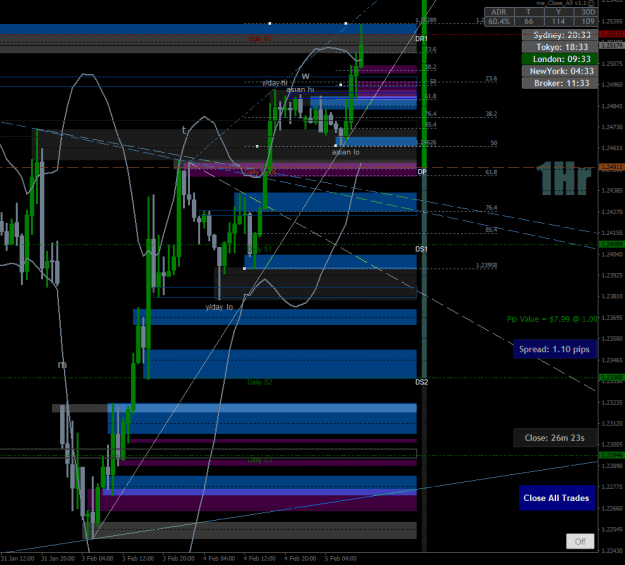625x565 pixels.
Task: Click the asian hi label
Action: coord(300,89)
